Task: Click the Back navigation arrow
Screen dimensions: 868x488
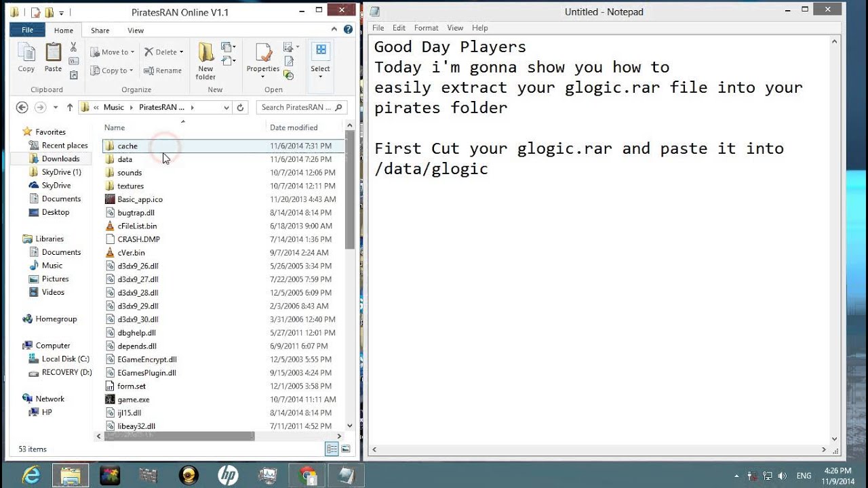Action: (x=22, y=107)
